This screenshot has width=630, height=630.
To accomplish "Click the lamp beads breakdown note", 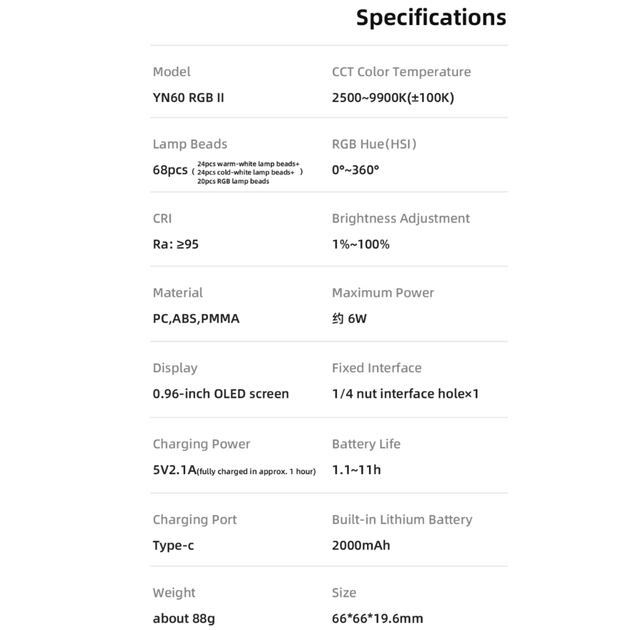I will (247, 172).
